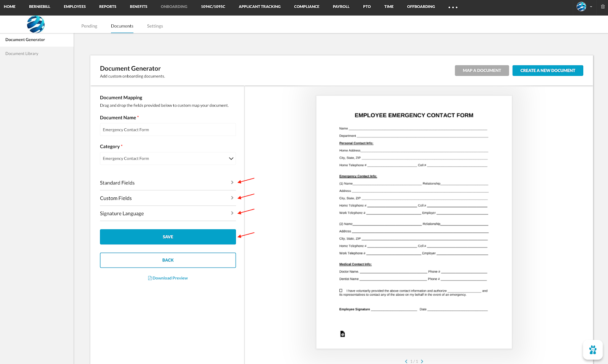Open the REPORTS menu
Screen dimensions: 608x364
(x=108, y=7)
